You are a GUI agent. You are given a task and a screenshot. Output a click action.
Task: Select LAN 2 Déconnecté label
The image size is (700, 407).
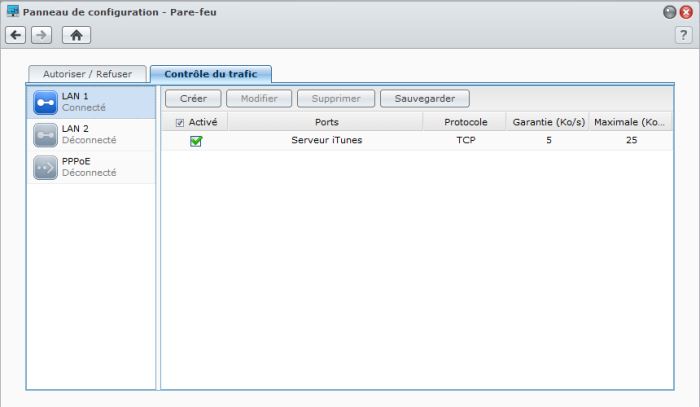[x=89, y=135]
